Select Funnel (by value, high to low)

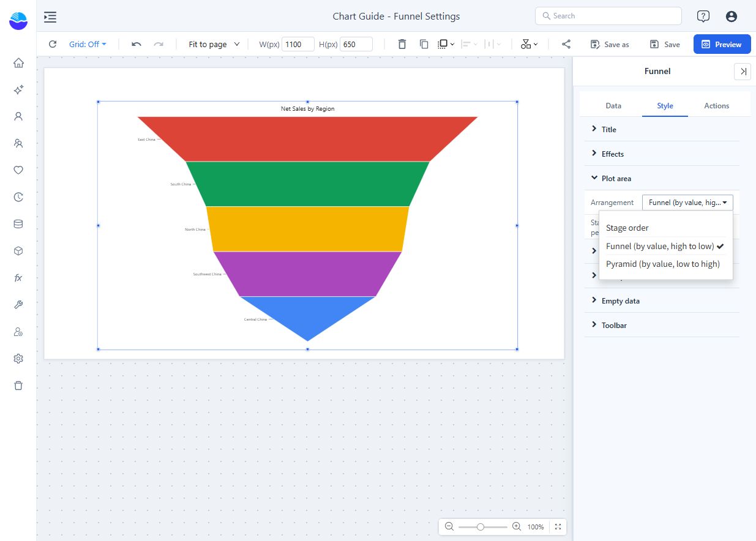pos(666,246)
